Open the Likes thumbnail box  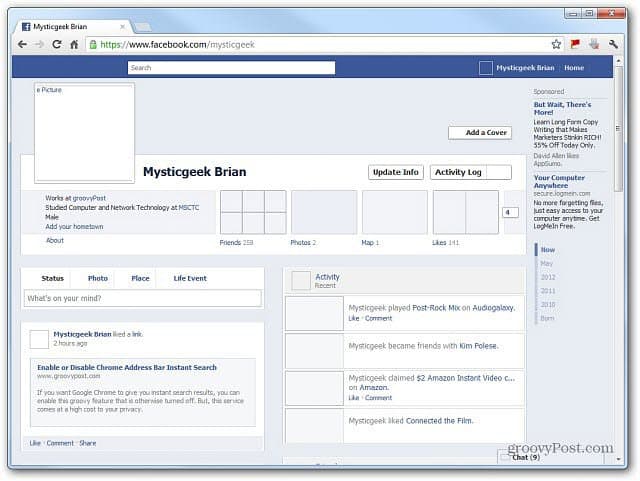point(466,212)
